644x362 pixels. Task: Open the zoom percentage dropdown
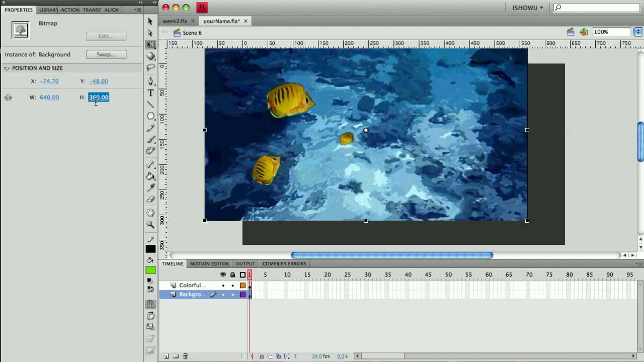tap(637, 32)
